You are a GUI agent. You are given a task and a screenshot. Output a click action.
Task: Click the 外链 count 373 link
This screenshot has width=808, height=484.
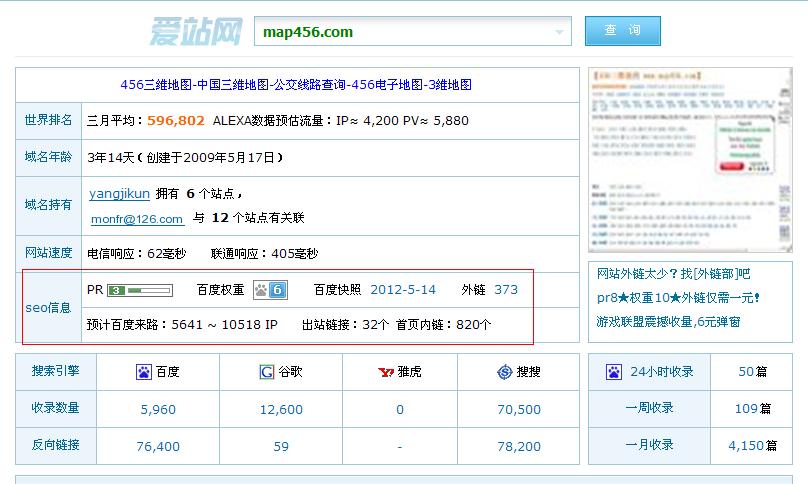point(506,290)
